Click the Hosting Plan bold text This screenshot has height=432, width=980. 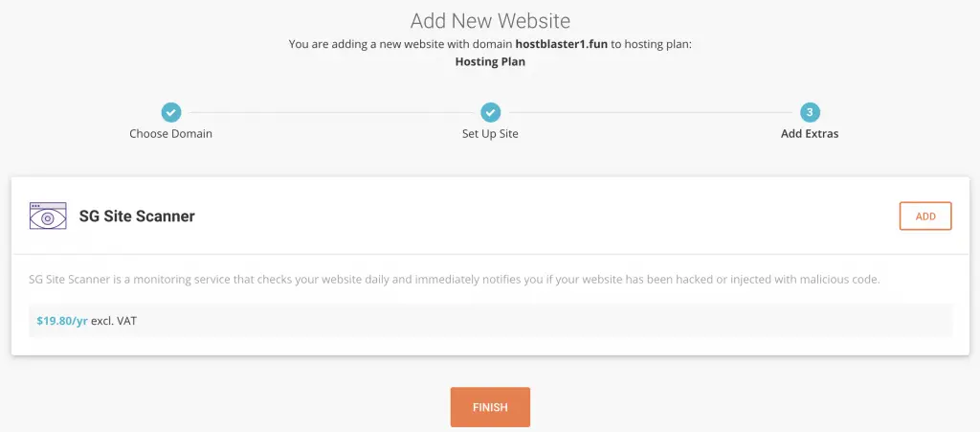pos(490,61)
